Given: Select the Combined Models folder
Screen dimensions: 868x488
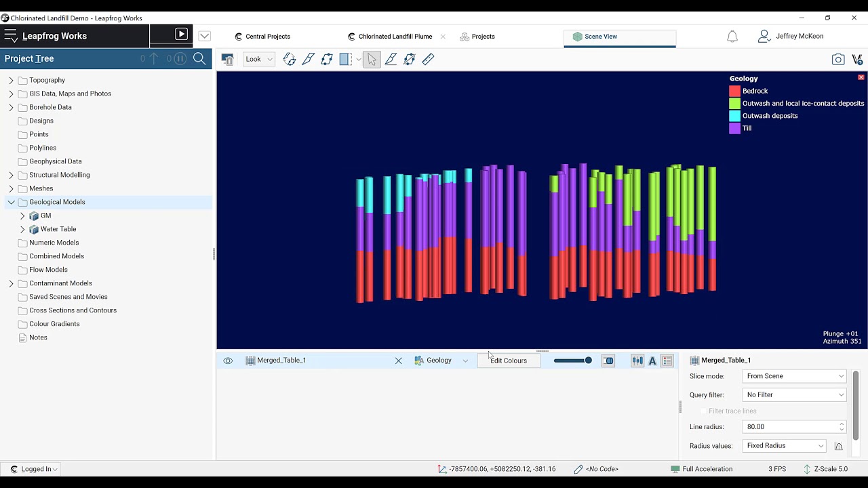Looking at the screenshot, I should coord(56,256).
